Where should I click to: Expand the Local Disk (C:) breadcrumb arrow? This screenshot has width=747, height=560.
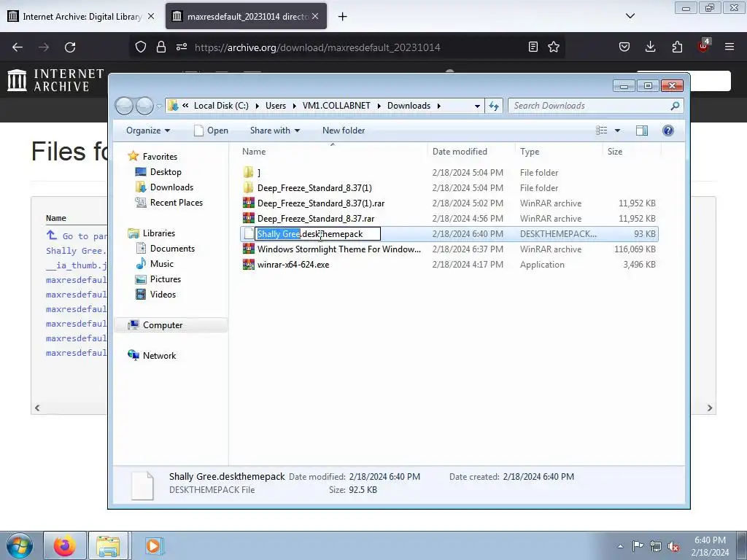coord(258,106)
